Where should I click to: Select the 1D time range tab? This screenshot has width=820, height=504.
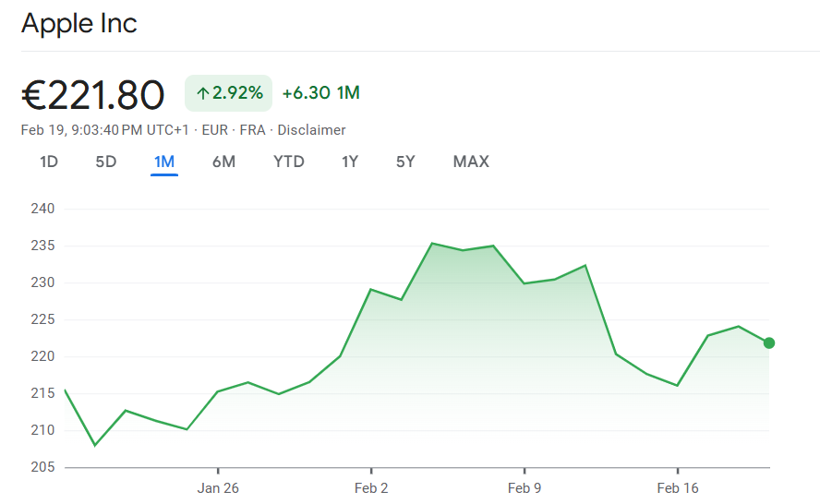click(x=49, y=162)
